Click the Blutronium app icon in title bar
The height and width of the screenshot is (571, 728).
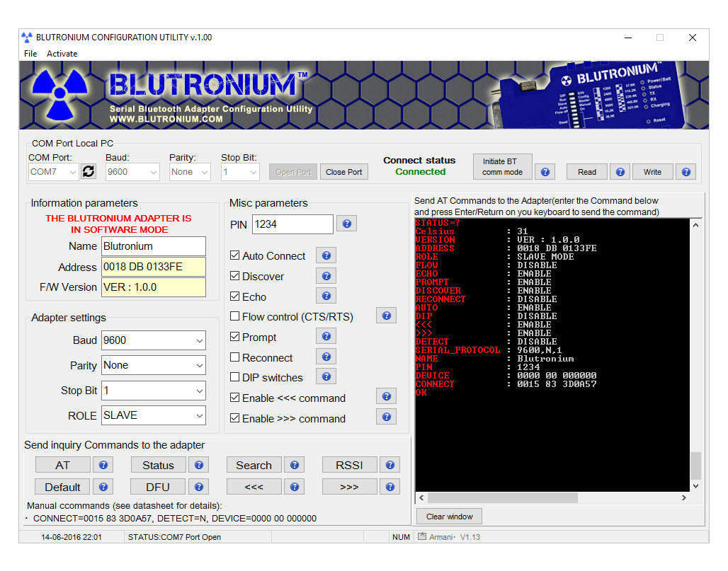point(27,38)
